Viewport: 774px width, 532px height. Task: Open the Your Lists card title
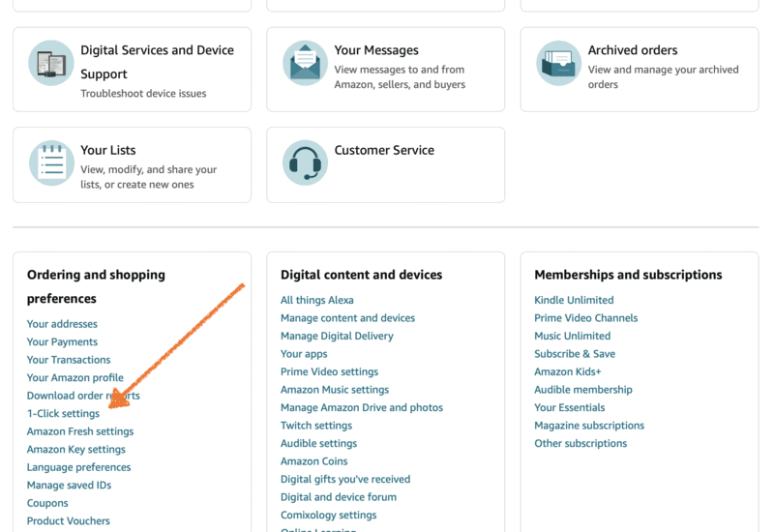point(108,150)
